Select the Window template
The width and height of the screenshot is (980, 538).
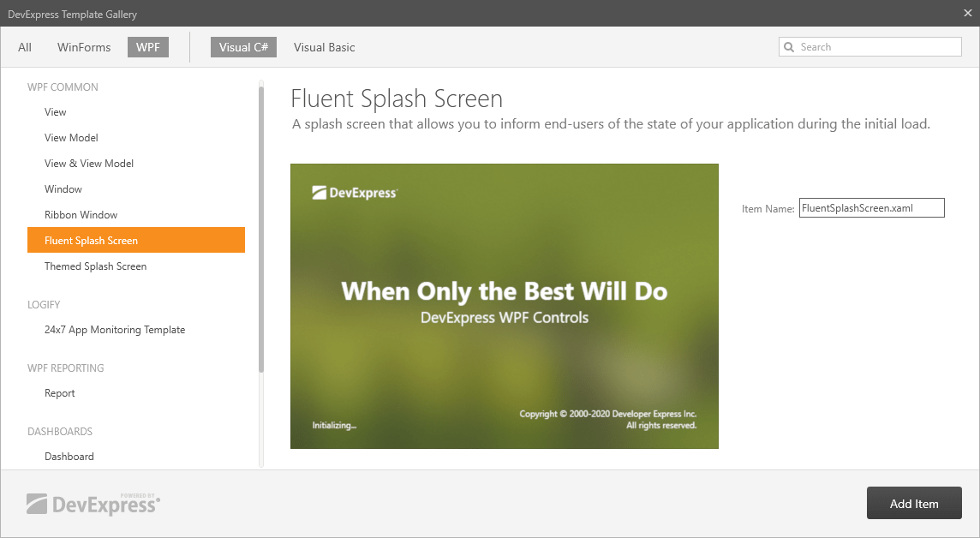63,188
